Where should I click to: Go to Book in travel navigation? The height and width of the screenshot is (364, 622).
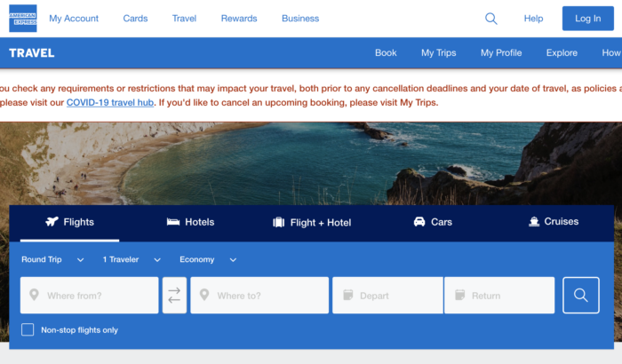tap(386, 52)
